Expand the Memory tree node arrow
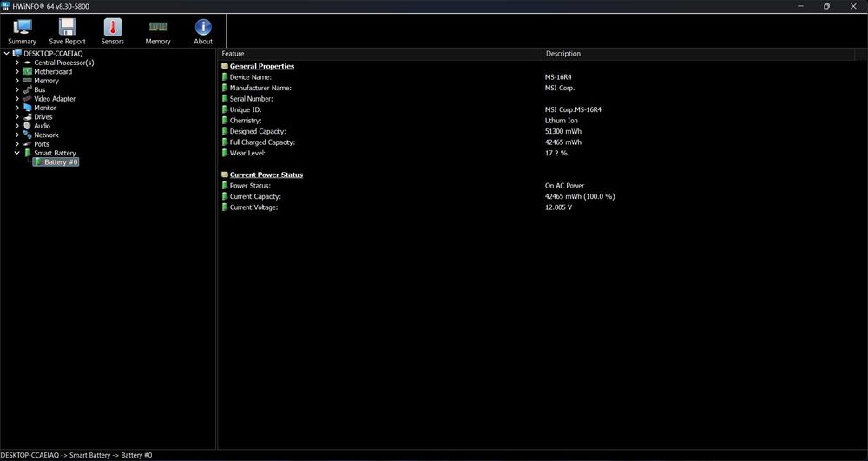868x461 pixels. [17, 81]
